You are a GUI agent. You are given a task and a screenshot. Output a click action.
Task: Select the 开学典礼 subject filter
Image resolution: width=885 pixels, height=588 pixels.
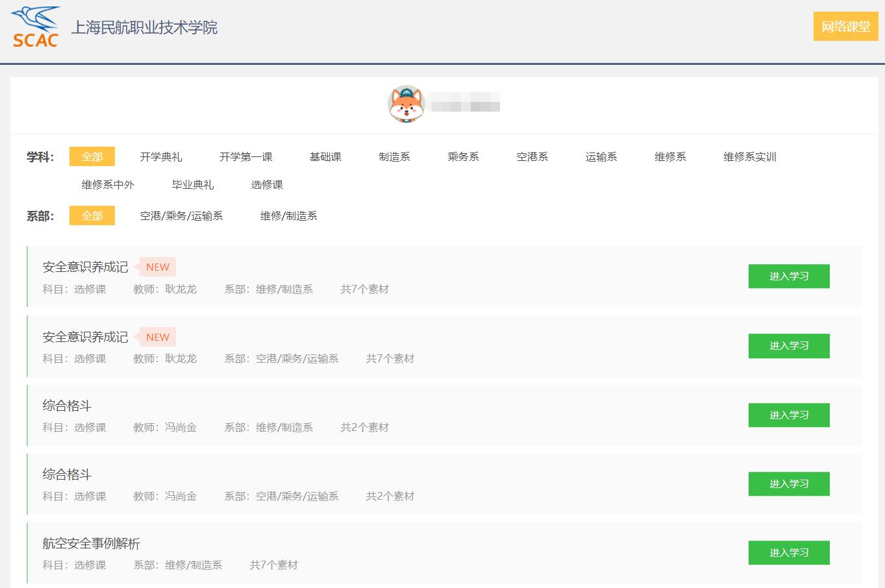click(161, 157)
